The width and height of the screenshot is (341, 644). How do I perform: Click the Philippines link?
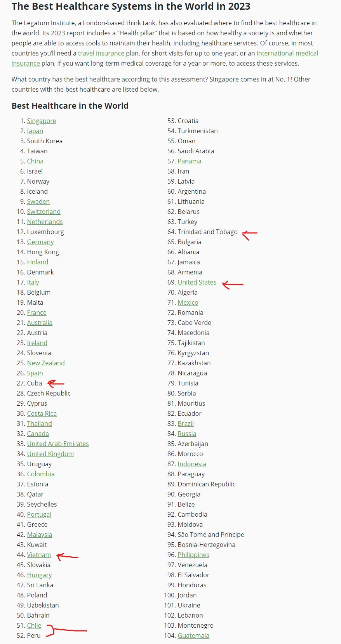[193, 555]
